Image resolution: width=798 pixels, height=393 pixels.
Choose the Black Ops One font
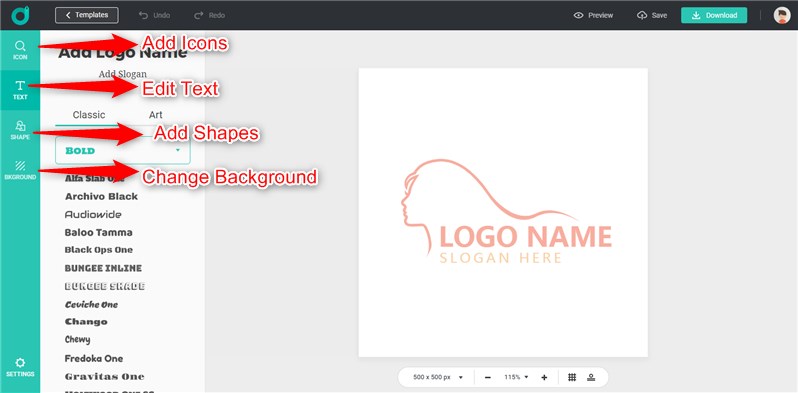[99, 250]
